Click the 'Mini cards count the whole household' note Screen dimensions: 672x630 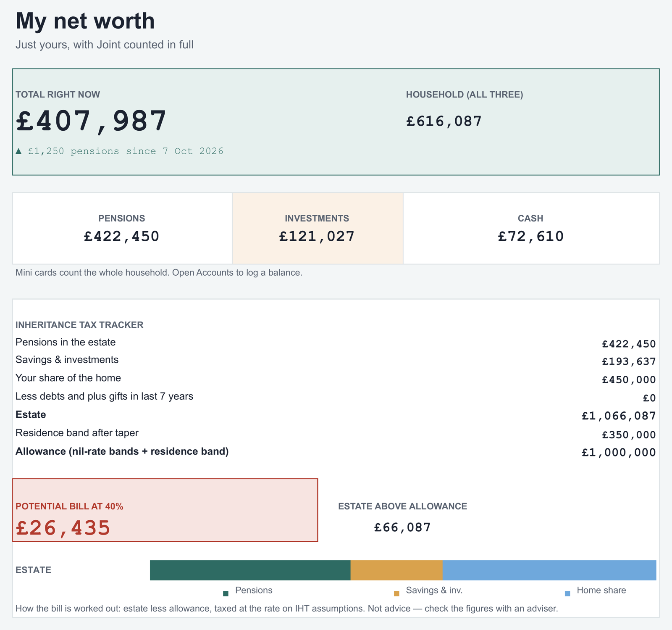pos(159,272)
